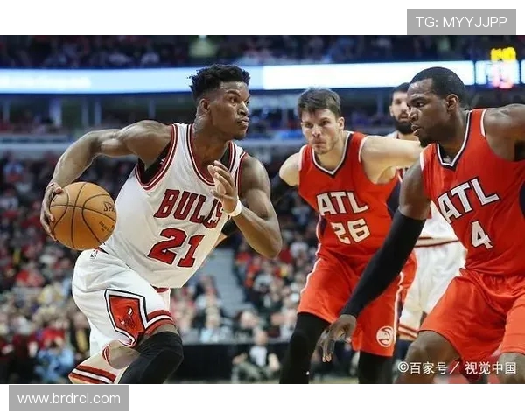Image resolution: width=525 pixels, height=420 pixels.
Task: Click the basketball game photo
Action: tap(262, 209)
